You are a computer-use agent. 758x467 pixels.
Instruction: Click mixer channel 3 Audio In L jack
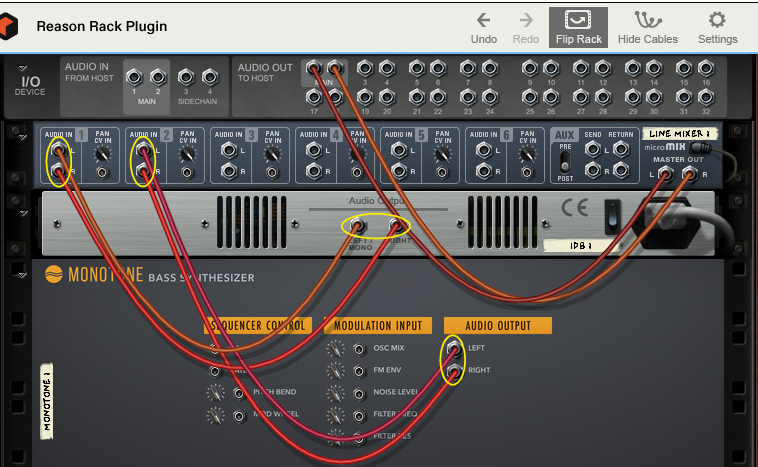[229, 150]
